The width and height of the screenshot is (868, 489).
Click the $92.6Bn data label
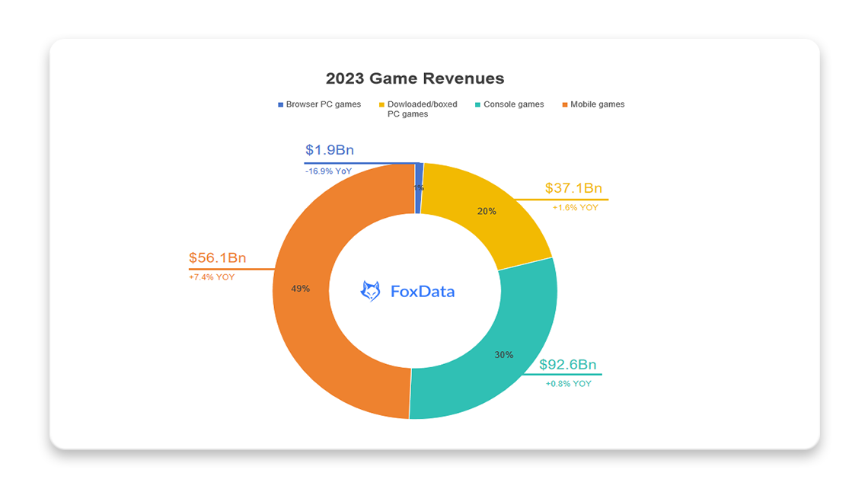[x=568, y=364]
